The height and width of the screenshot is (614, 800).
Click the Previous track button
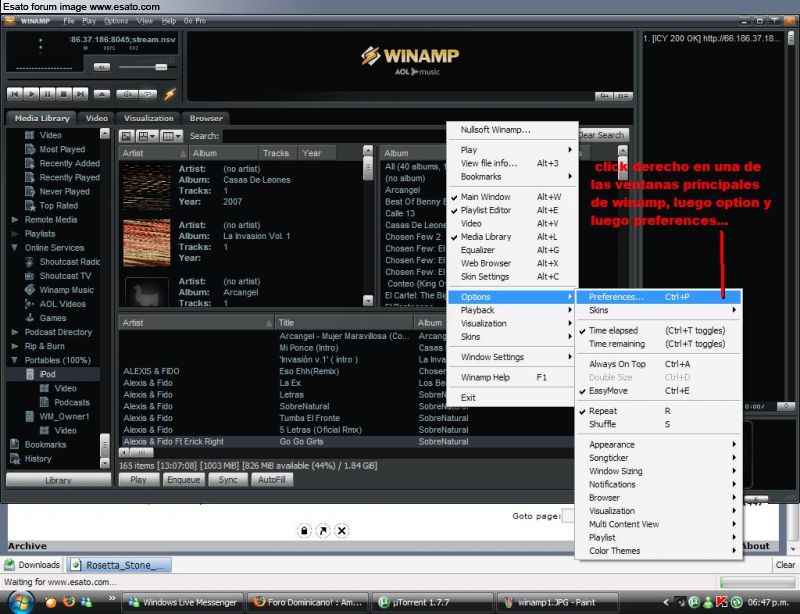(15, 94)
